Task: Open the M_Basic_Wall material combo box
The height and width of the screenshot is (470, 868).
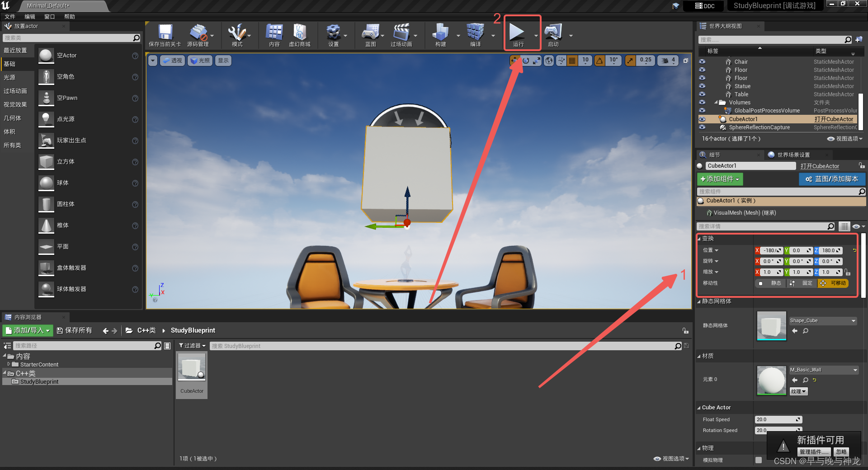Action: pyautogui.click(x=824, y=370)
